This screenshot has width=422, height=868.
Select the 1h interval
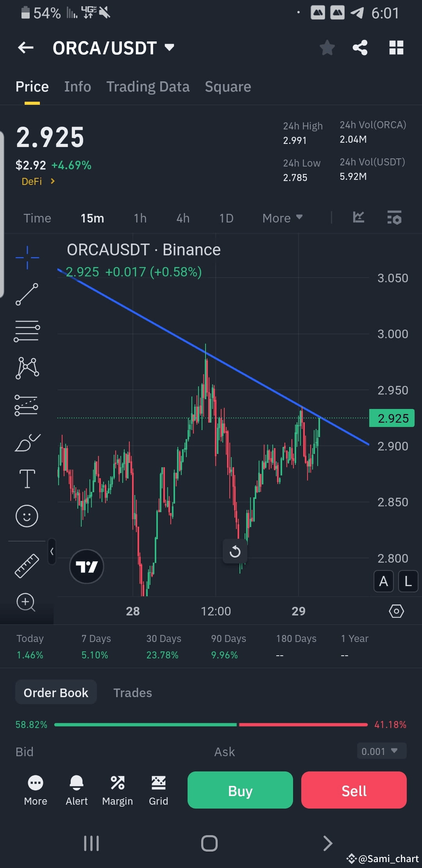(140, 218)
